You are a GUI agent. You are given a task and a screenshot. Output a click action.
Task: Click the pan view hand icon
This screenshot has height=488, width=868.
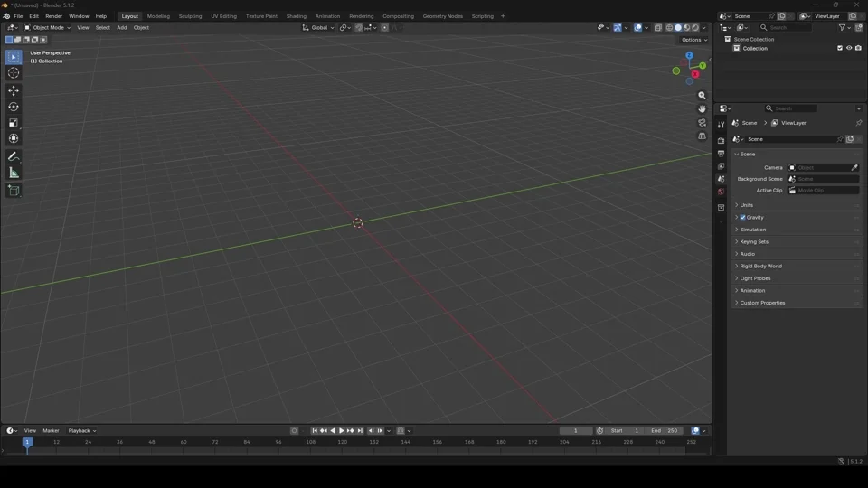click(x=702, y=109)
